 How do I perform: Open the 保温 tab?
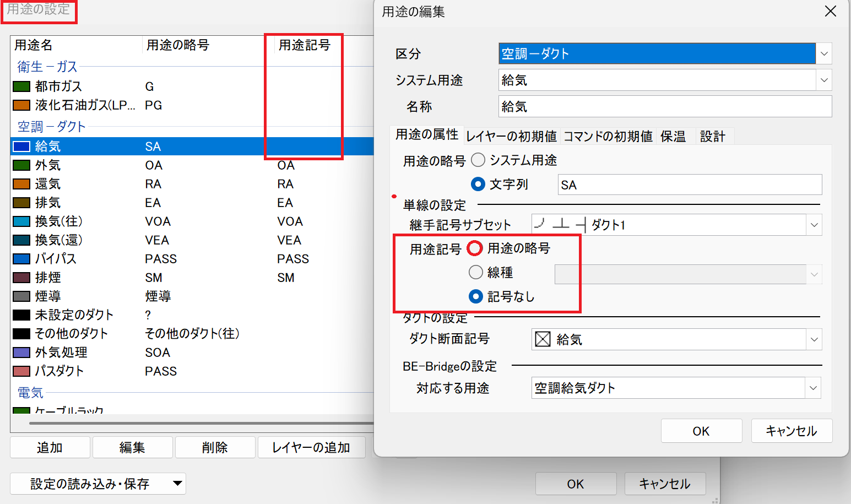(x=673, y=136)
